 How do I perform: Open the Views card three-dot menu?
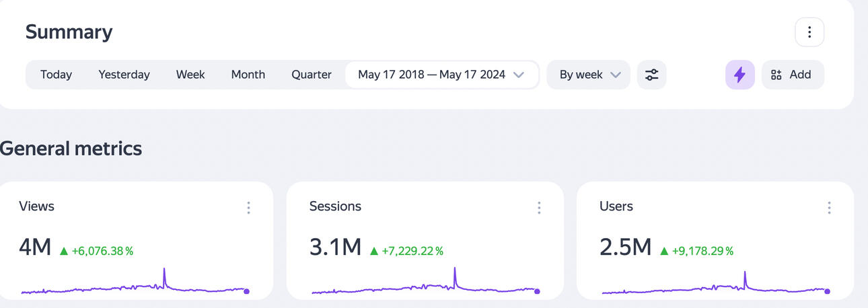[248, 208]
